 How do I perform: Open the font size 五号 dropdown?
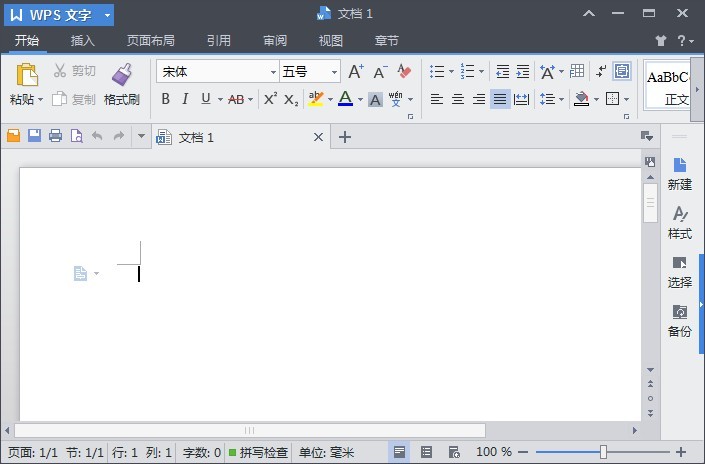coord(334,72)
